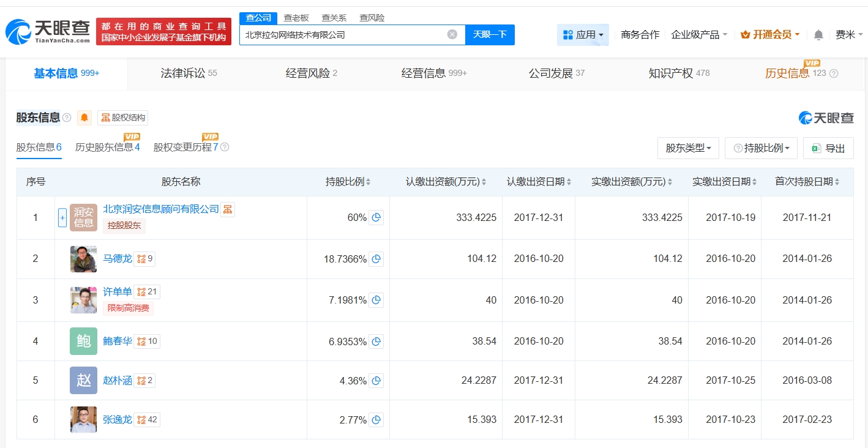The width and height of the screenshot is (868, 448).
Task: Open the help icon beside 股东信息 heading
Action: point(67,118)
